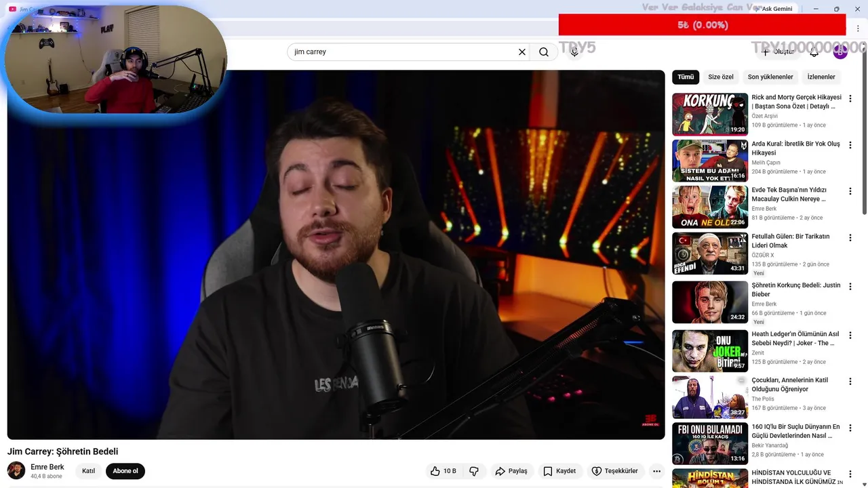Image resolution: width=868 pixels, height=488 pixels.
Task: Click the Jim Carrey video player area
Action: tap(336, 255)
